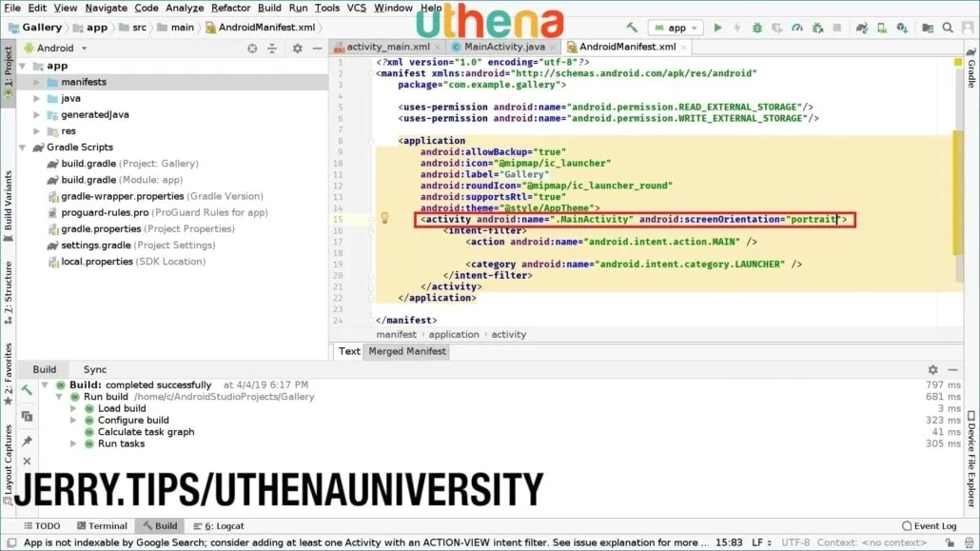Toggle read-only lock icon in status bar

[x=950, y=542]
